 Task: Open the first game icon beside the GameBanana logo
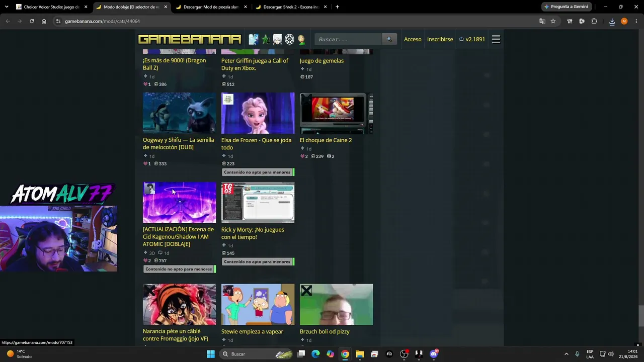(254, 39)
